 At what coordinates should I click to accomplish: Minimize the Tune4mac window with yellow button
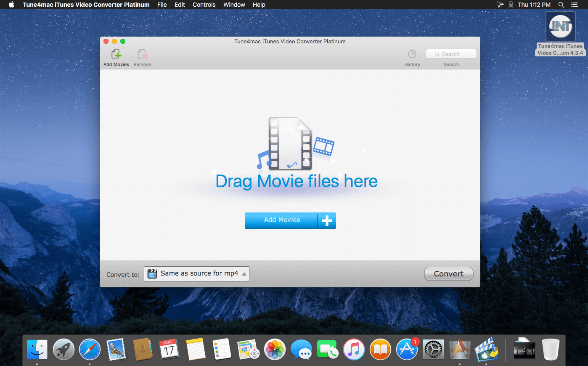(x=114, y=41)
